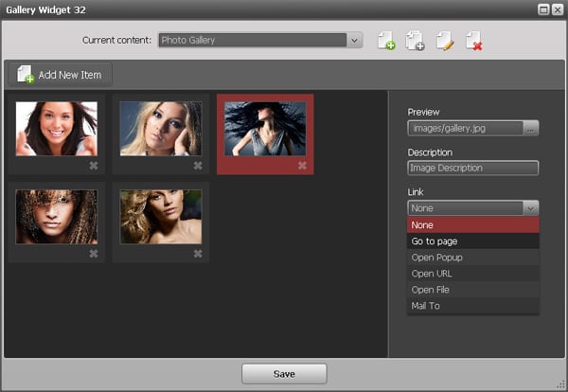Screen dimensions: 568x392
Task: Click the add new content icon
Action: (386, 41)
